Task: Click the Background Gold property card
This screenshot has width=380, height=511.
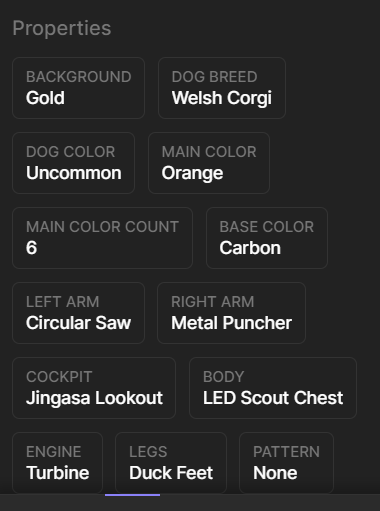Action: pos(78,88)
